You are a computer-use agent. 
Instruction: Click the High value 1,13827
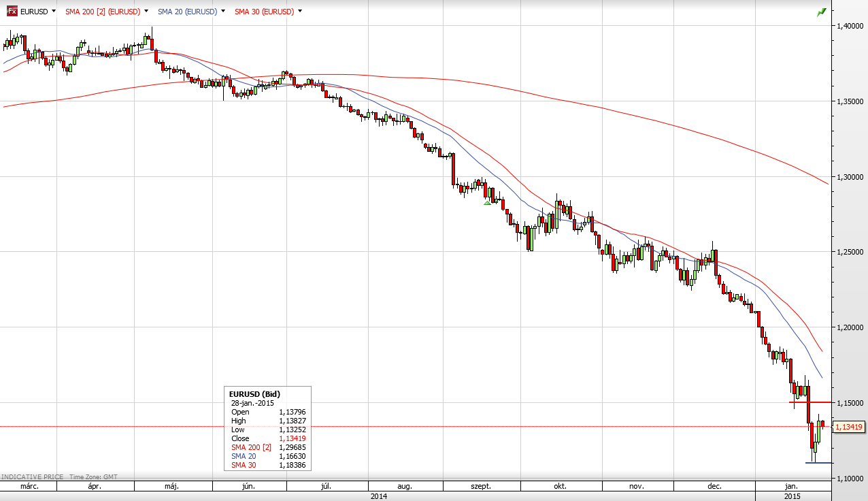tap(292, 421)
